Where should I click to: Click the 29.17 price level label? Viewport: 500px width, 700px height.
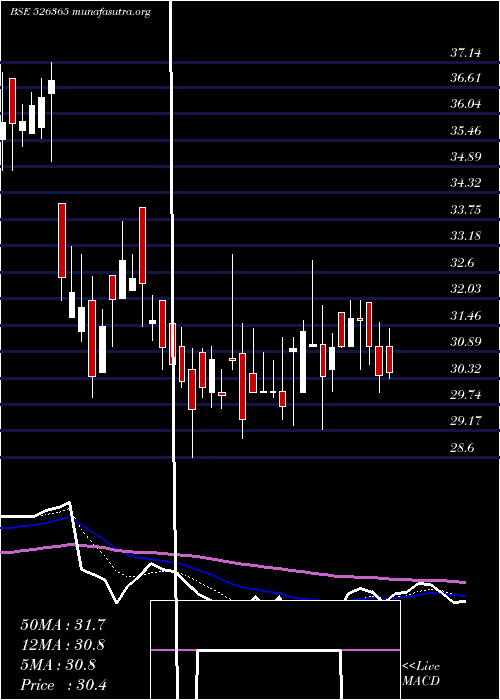click(x=466, y=421)
